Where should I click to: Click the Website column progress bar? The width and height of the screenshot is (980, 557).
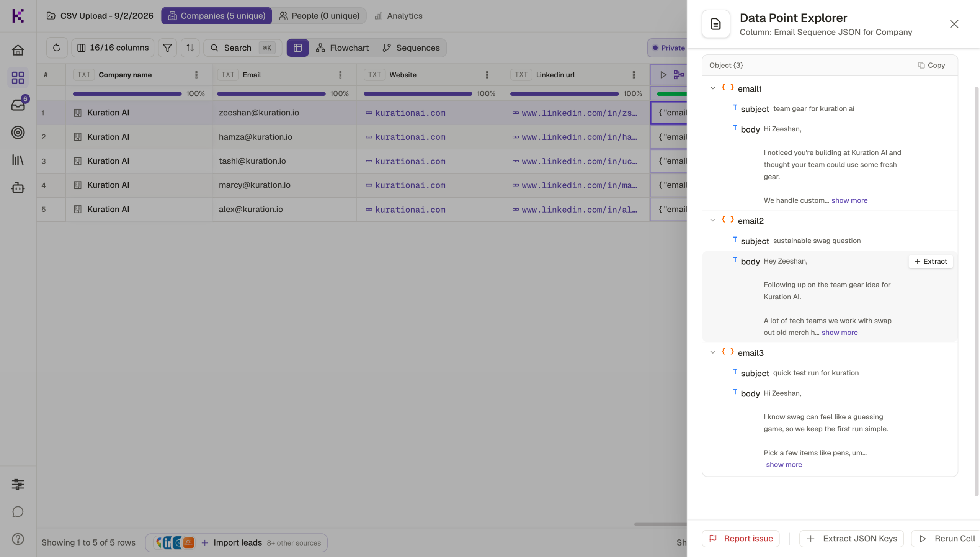(x=418, y=93)
